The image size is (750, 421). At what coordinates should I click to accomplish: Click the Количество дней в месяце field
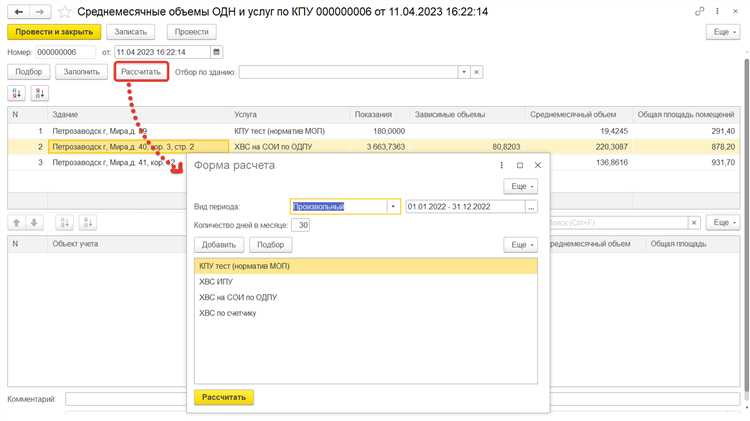[x=301, y=225]
